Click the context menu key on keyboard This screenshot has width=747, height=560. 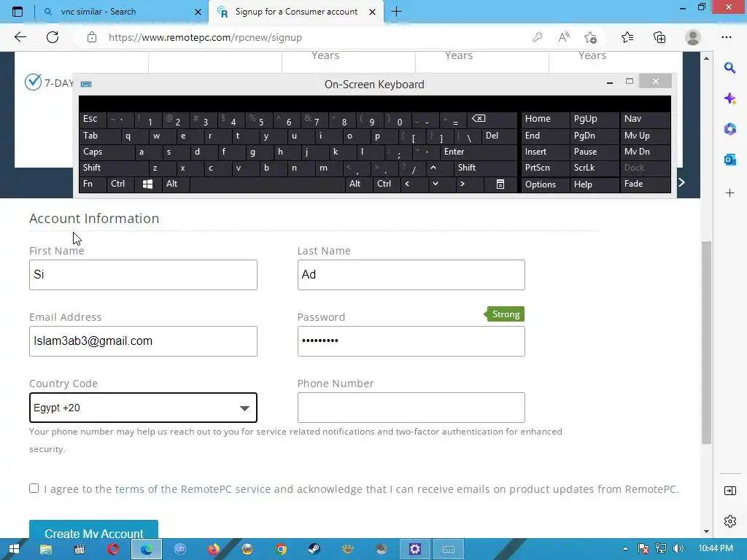pos(500,184)
